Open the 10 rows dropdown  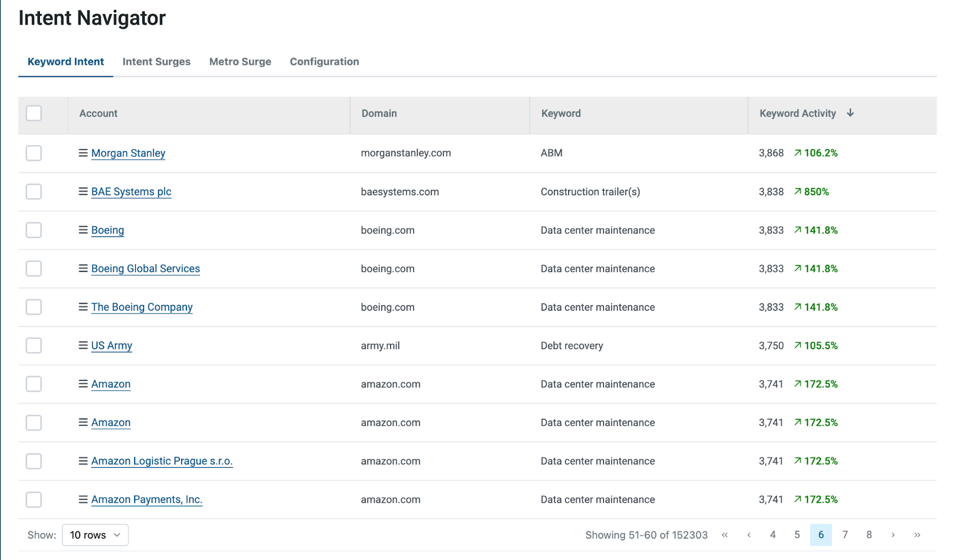95,535
